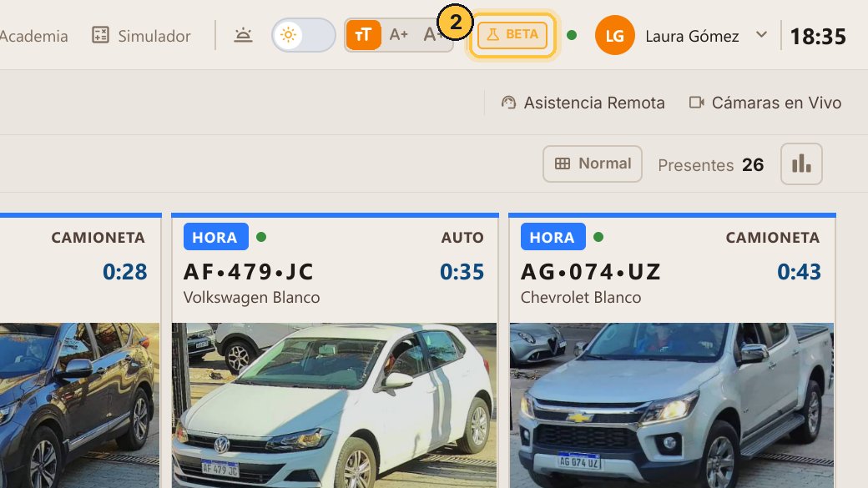Select the orange default text size button
The width and height of the screenshot is (868, 488).
tap(363, 35)
